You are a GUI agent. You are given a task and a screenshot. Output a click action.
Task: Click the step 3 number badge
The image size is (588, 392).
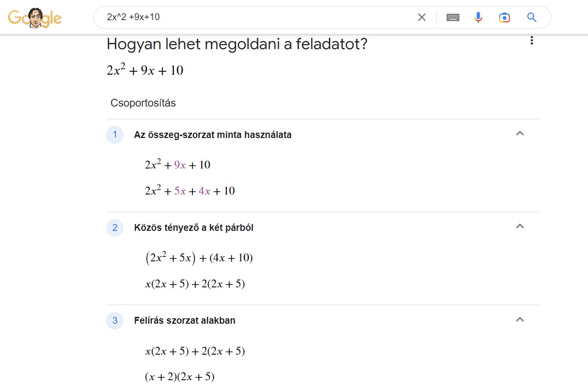115,321
